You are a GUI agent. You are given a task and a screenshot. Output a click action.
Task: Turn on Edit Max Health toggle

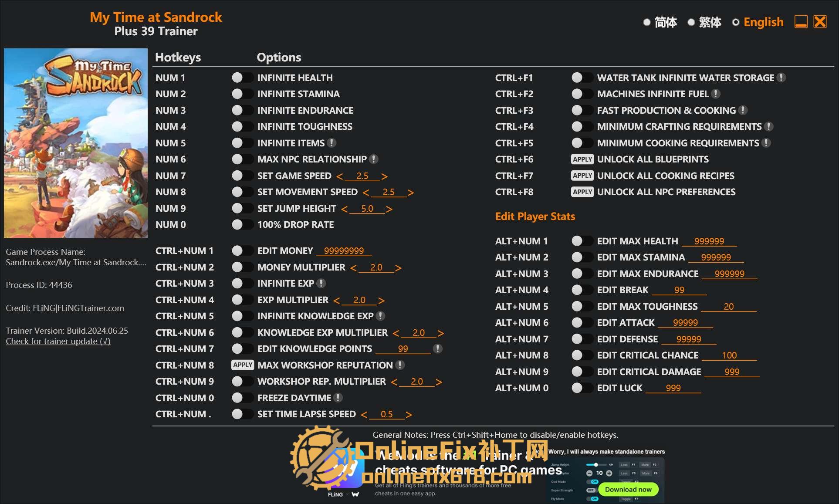tap(582, 241)
